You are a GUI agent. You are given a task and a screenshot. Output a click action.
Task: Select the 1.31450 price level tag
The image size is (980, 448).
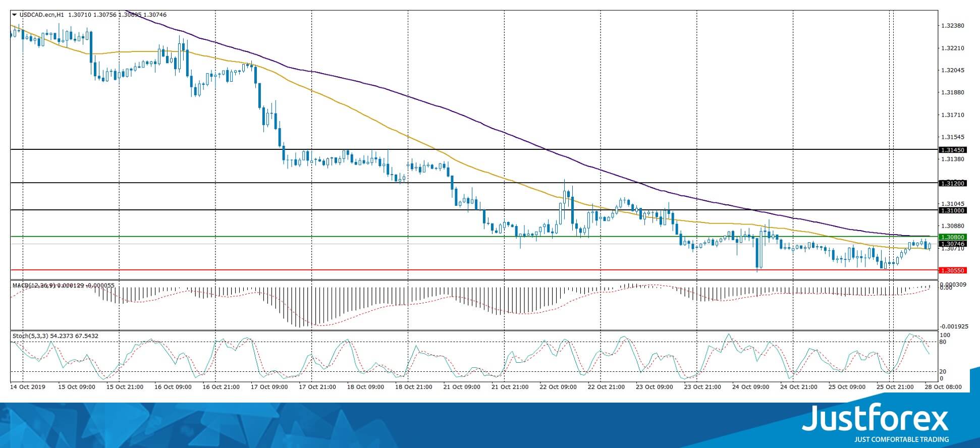(x=952, y=150)
